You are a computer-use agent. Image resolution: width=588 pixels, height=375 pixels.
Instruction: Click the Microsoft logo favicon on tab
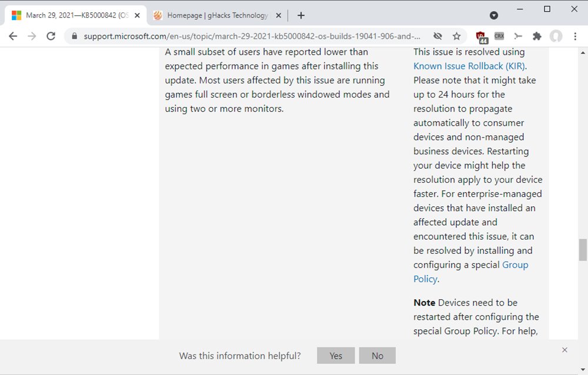tap(16, 15)
